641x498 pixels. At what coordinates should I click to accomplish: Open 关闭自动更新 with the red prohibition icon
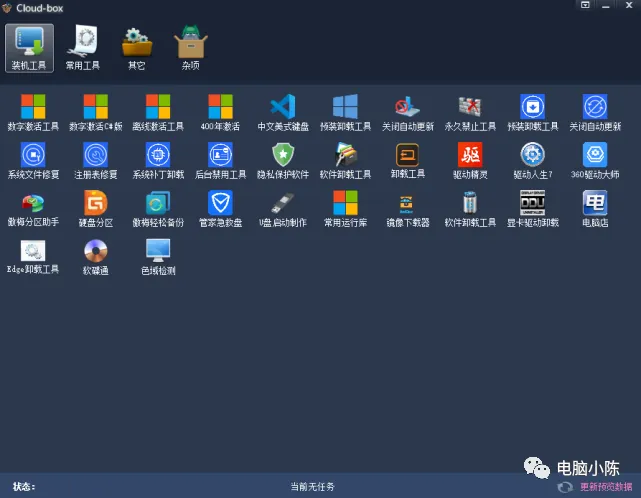pos(408,112)
